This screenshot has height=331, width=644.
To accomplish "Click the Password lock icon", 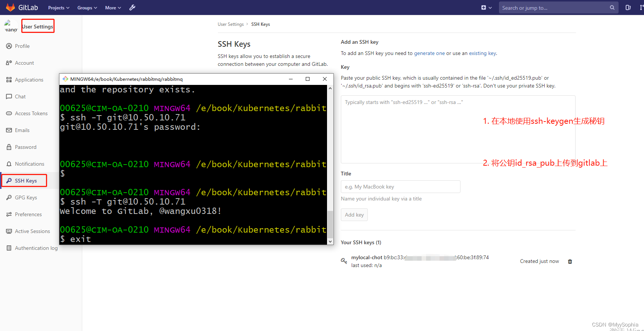I will 9,147.
